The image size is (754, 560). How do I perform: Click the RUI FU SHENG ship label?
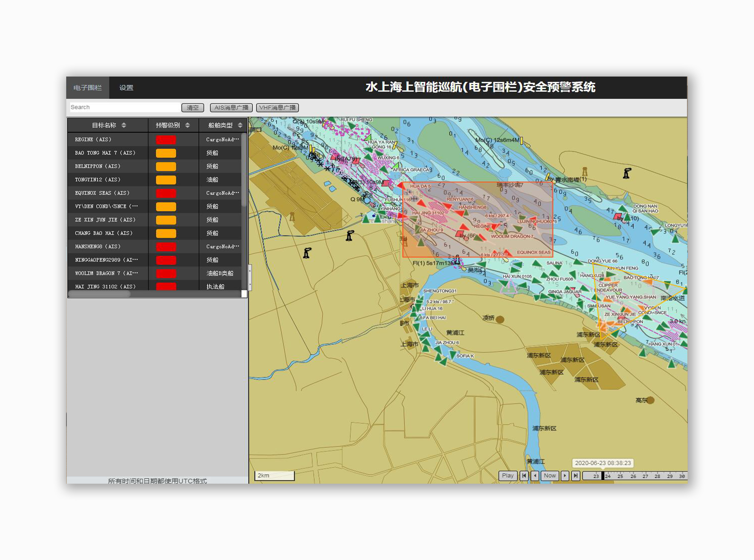tap(356, 120)
